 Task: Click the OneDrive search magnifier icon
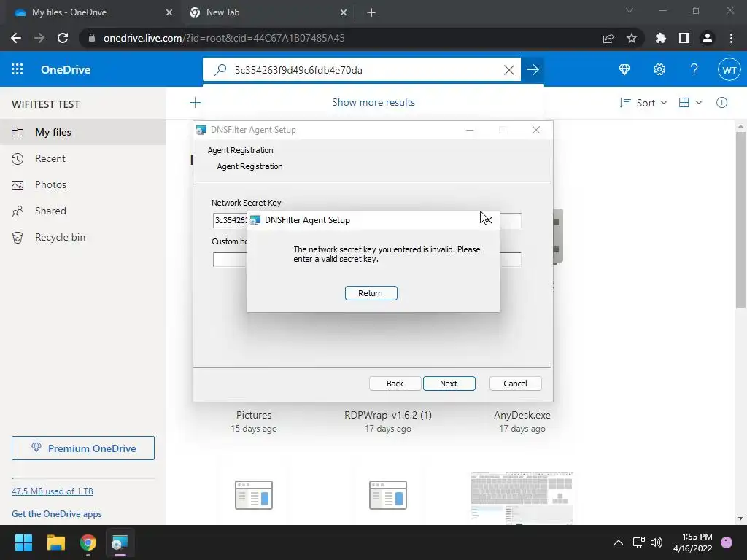(220, 70)
